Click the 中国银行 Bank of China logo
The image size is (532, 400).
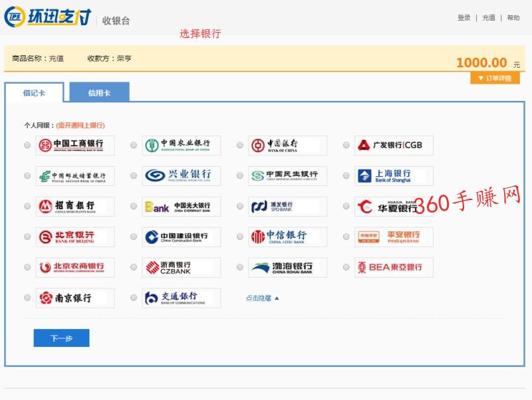[x=287, y=146]
